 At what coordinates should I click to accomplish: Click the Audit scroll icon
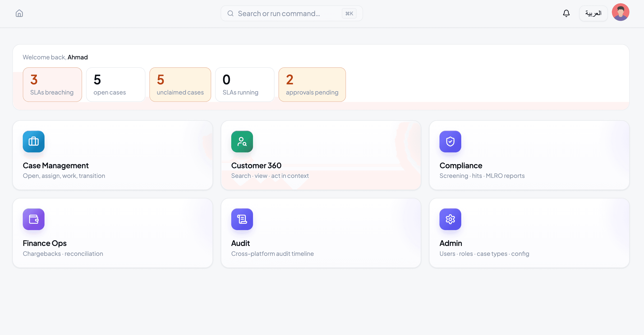click(242, 219)
